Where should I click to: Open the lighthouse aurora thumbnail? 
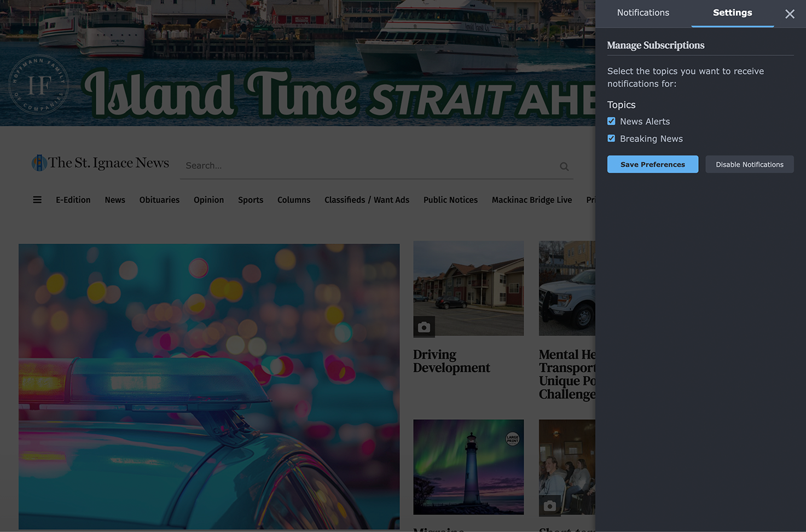click(468, 467)
